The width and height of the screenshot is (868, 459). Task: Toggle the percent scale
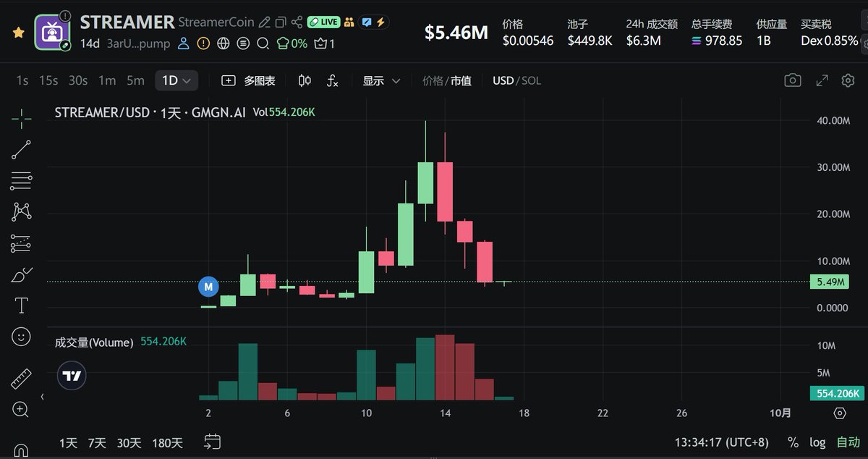click(x=793, y=442)
